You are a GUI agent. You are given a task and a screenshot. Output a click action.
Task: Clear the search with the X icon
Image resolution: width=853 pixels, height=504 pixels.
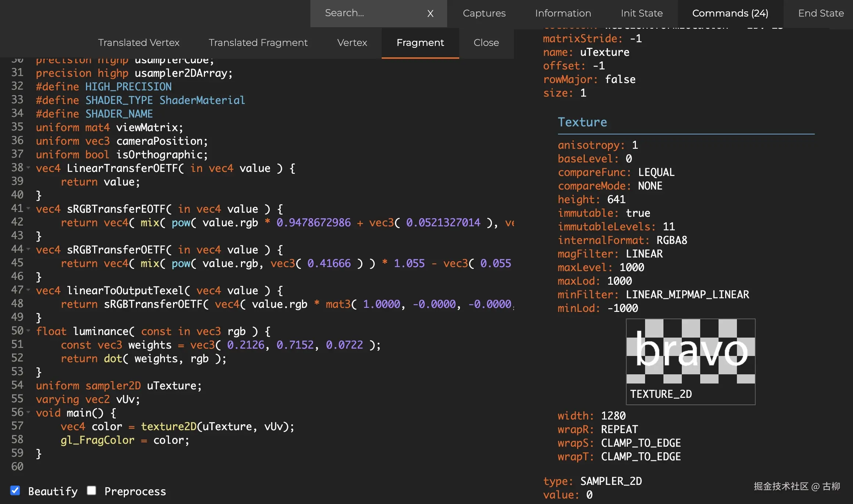430,14
